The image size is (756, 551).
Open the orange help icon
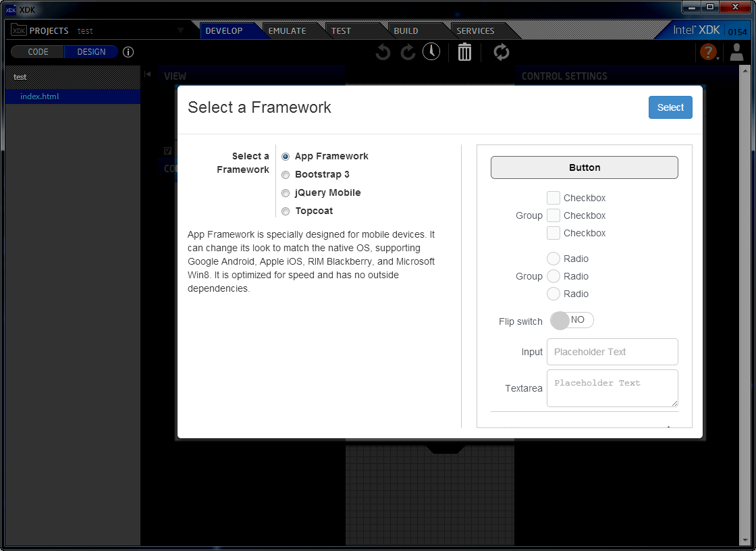(x=708, y=52)
